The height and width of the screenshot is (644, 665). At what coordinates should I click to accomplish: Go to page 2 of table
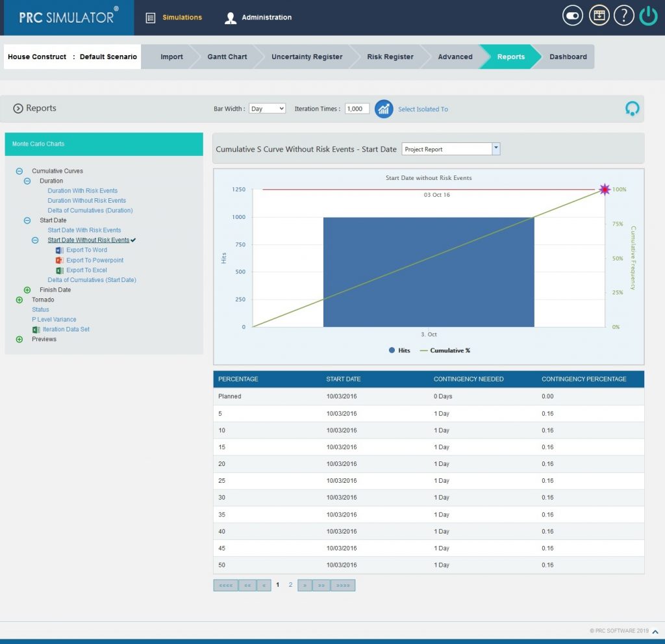coord(290,585)
